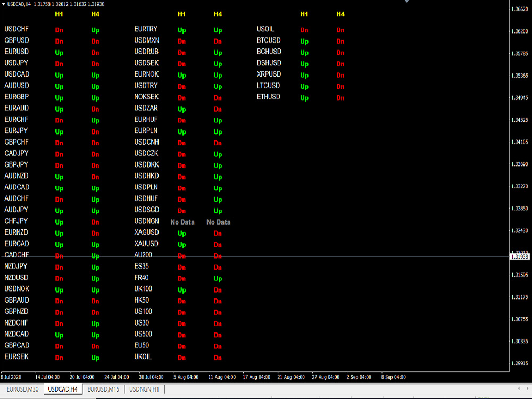Click the UK100 index label

click(x=143, y=289)
